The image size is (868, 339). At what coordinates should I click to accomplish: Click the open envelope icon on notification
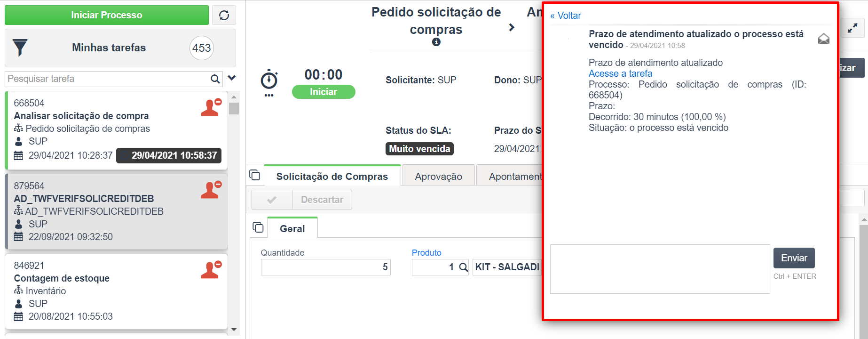(824, 39)
